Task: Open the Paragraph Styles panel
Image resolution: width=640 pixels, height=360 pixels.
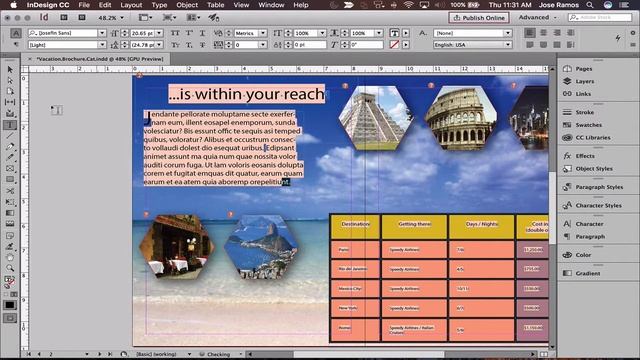Action: point(599,187)
